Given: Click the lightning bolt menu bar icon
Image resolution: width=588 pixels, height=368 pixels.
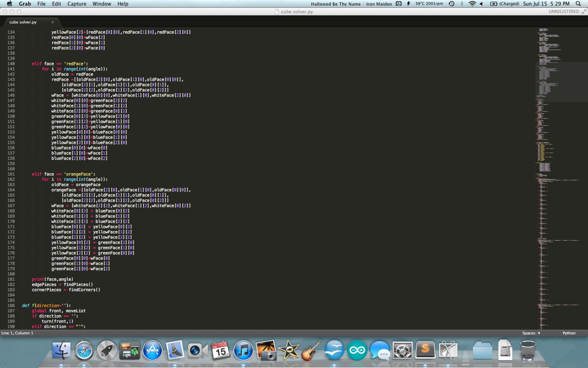Looking at the screenshot, I should (408, 4).
